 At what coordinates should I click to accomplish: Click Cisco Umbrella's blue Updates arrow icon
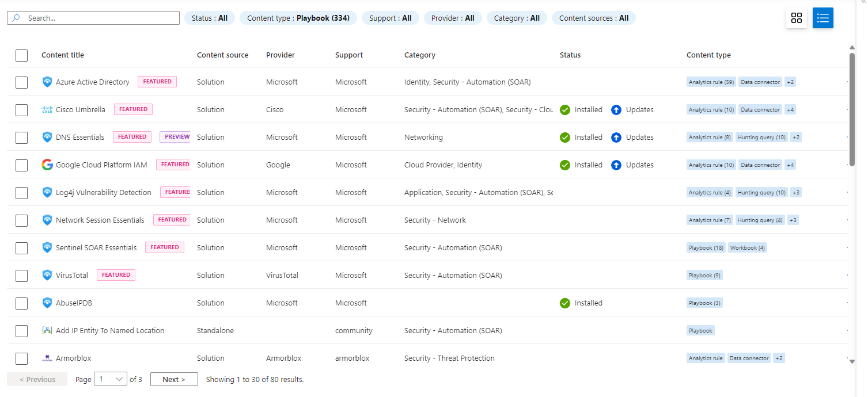(x=616, y=109)
